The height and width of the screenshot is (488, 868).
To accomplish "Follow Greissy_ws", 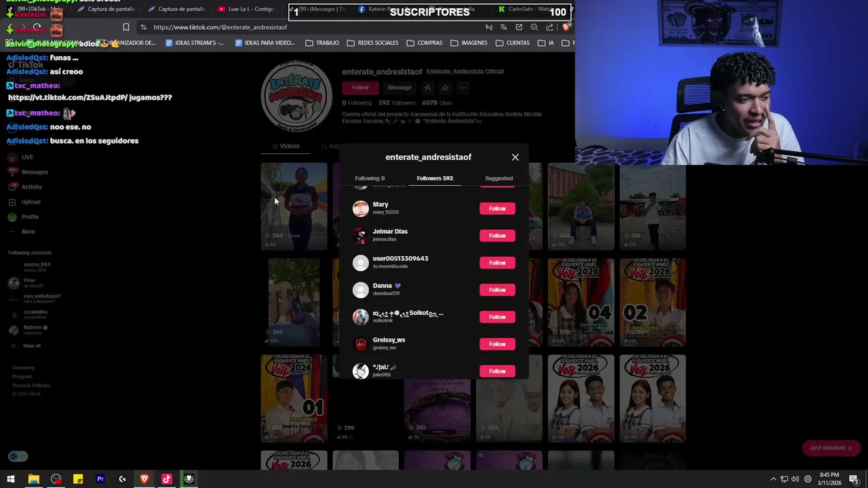I will click(497, 344).
